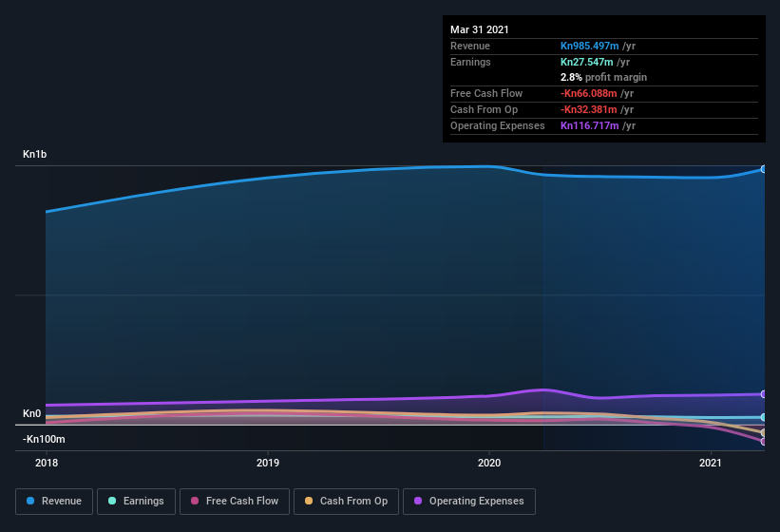Click the -Kn32.381m cash from op value

[588, 109]
